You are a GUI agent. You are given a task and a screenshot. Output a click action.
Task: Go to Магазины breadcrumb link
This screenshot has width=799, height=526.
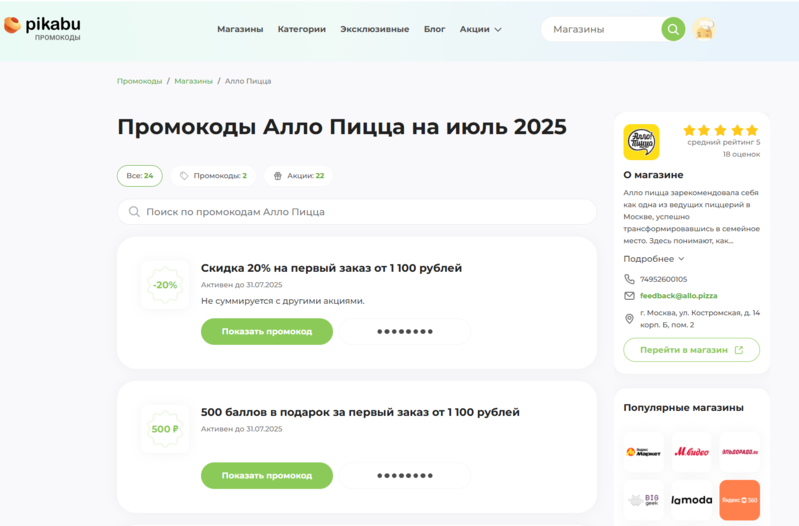tap(194, 81)
